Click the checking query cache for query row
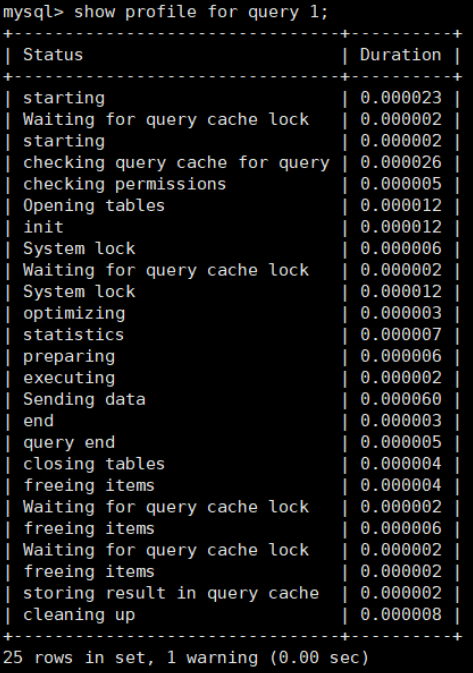This screenshot has width=473, height=673. (x=232, y=163)
